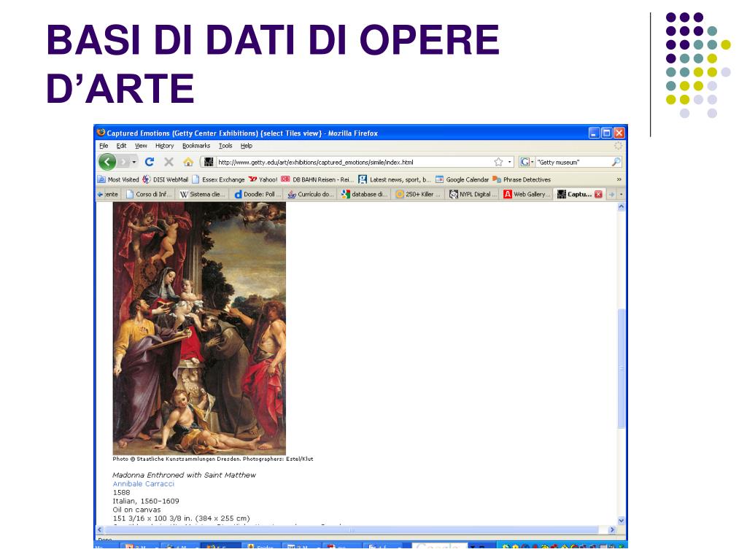Click the search magnifier icon
The image size is (747, 560).
point(616,162)
